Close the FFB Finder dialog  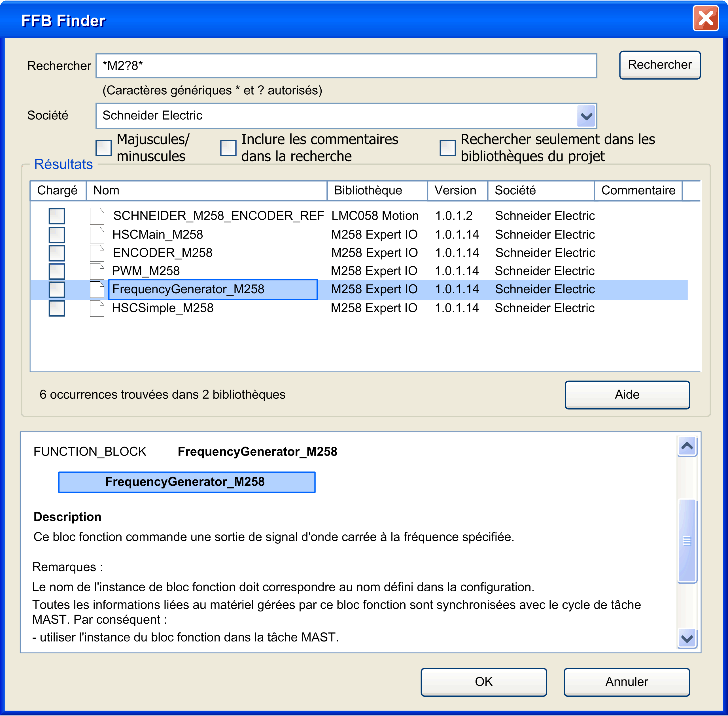click(x=705, y=18)
